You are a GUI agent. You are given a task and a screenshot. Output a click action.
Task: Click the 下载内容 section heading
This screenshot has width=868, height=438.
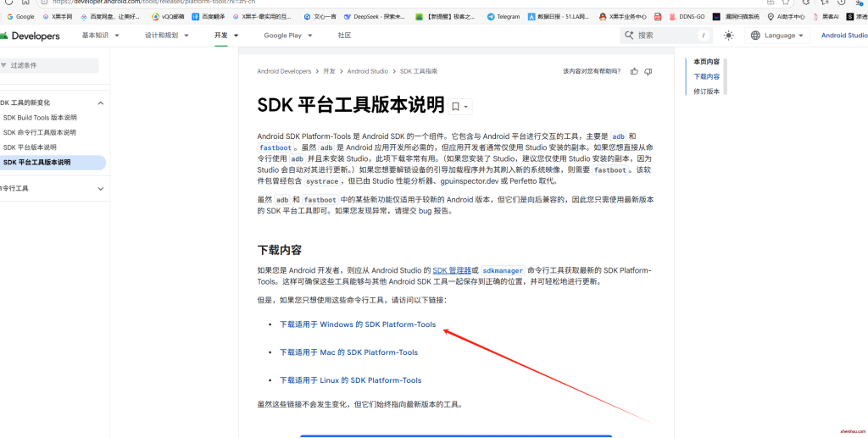pyautogui.click(x=280, y=250)
